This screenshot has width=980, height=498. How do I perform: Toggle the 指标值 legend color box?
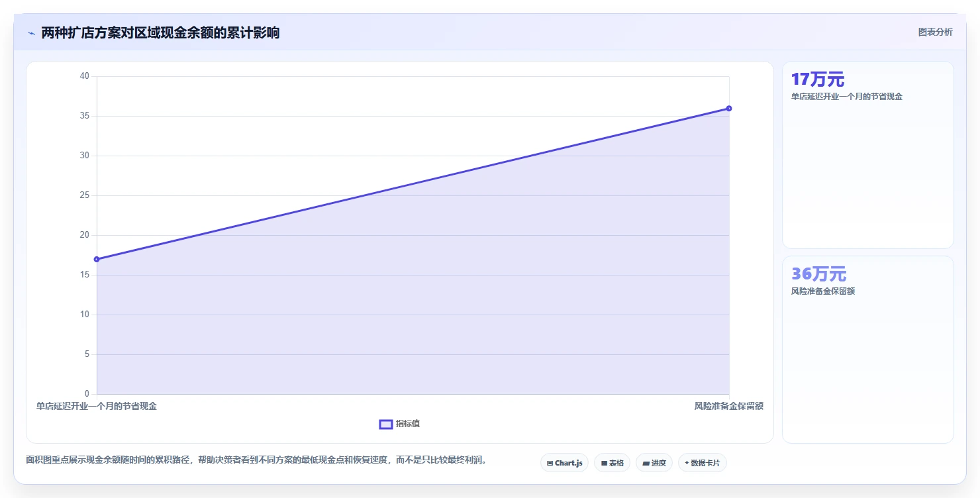(386, 424)
